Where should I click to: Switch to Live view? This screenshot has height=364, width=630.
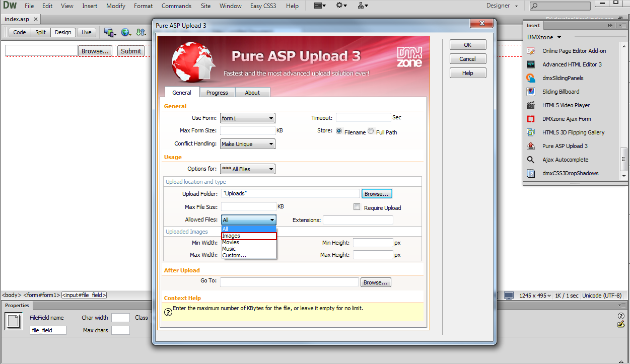pos(87,32)
